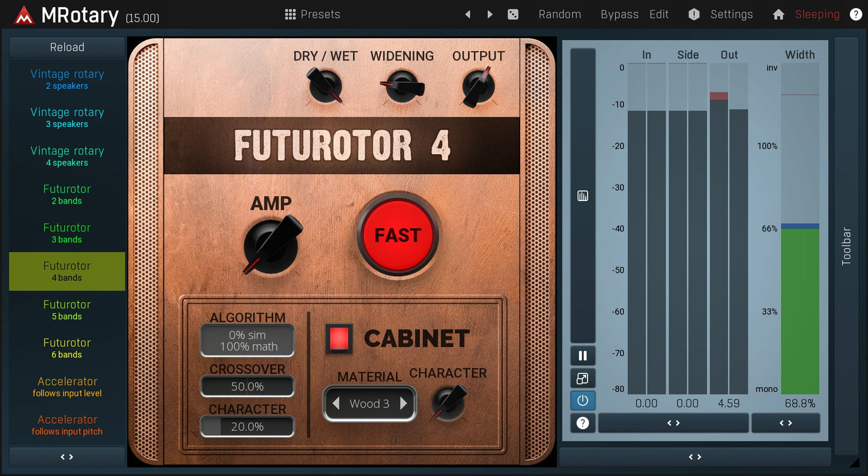
Task: Toggle the red CABINET enable switch
Action: pyautogui.click(x=339, y=339)
